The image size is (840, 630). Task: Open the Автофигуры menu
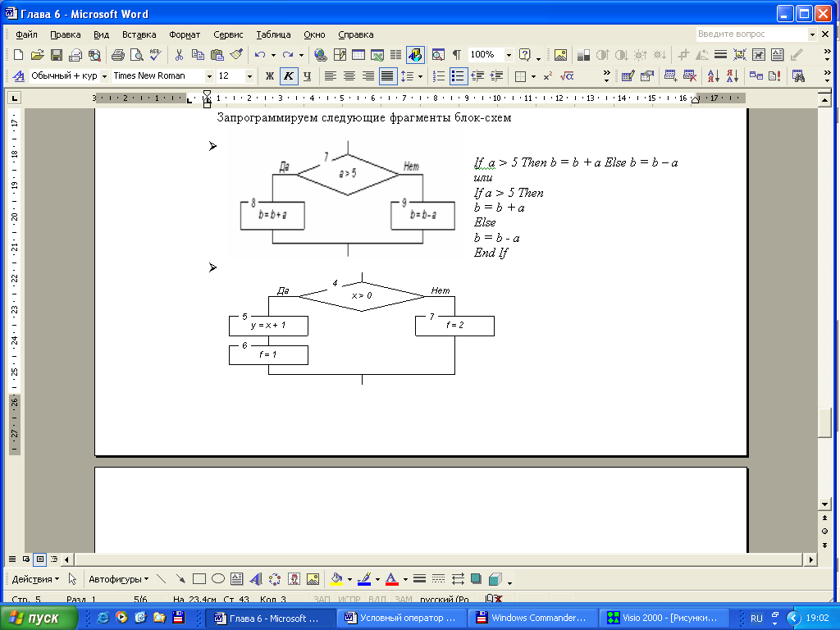pyautogui.click(x=118, y=579)
